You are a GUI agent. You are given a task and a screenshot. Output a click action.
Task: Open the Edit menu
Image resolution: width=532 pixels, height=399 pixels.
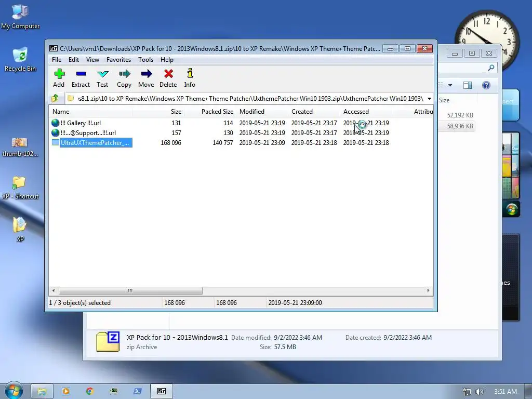point(74,60)
